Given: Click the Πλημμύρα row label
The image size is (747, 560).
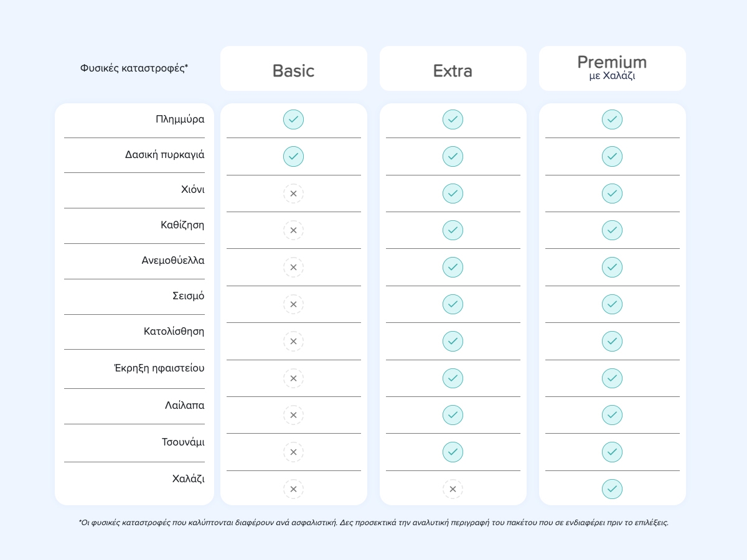Looking at the screenshot, I should (x=180, y=119).
